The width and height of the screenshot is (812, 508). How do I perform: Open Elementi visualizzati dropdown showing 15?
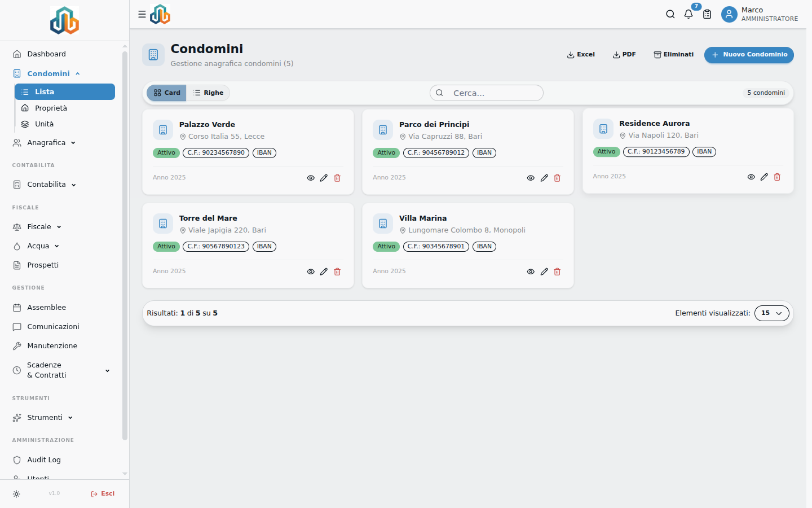pyautogui.click(x=772, y=313)
